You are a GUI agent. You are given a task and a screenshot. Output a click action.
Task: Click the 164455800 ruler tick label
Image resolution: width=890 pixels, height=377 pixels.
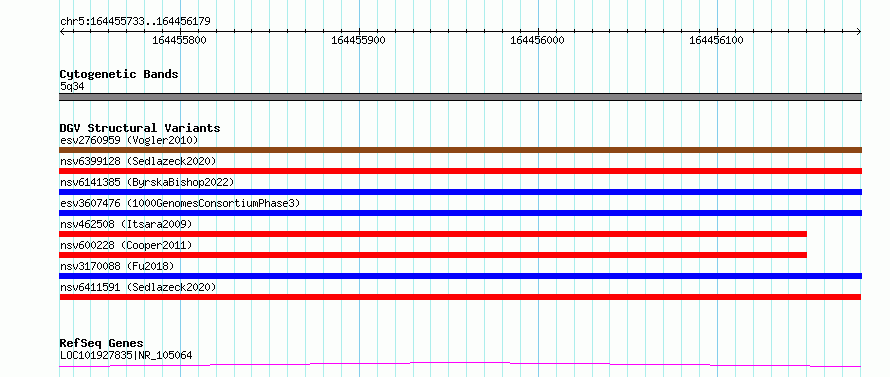coord(179,40)
